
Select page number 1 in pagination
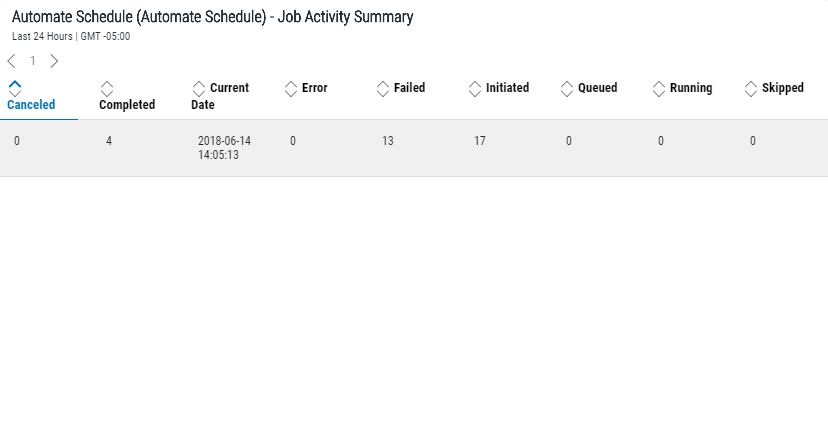pyautogui.click(x=32, y=61)
